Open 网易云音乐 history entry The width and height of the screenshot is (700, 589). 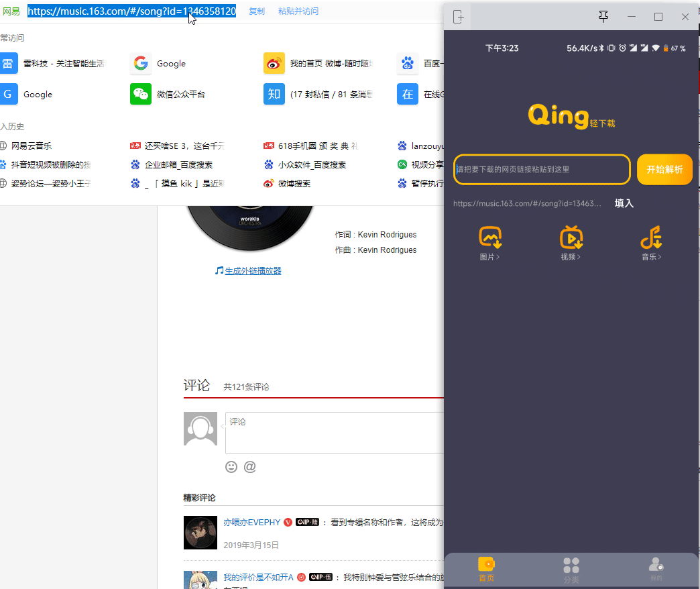32,146
